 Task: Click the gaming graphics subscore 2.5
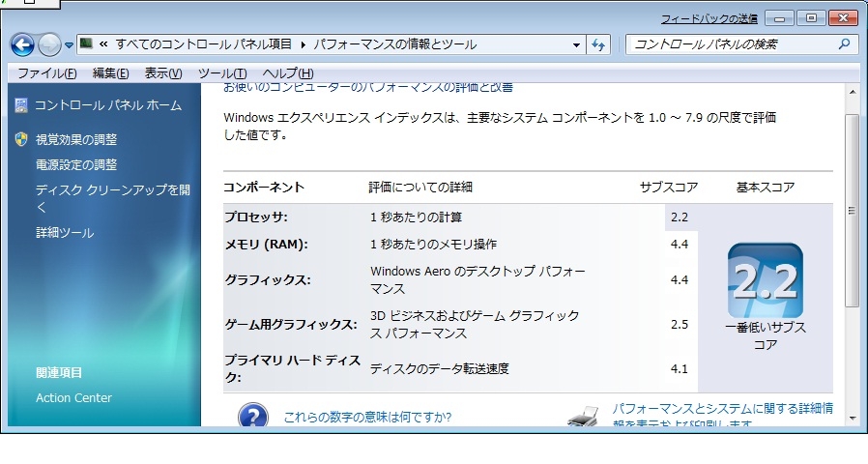680,325
